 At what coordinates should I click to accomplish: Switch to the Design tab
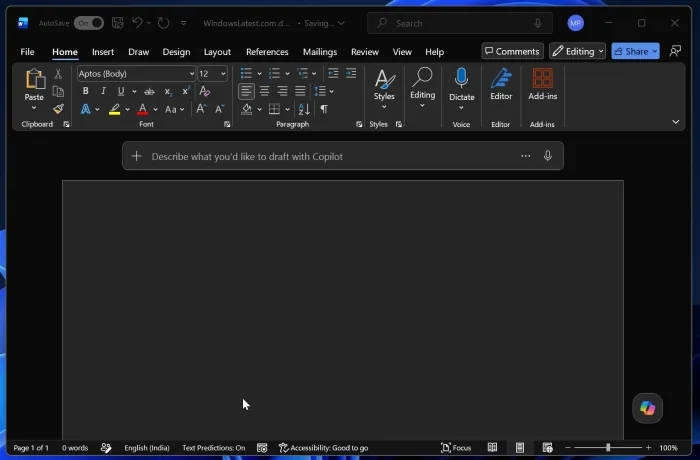coord(176,52)
